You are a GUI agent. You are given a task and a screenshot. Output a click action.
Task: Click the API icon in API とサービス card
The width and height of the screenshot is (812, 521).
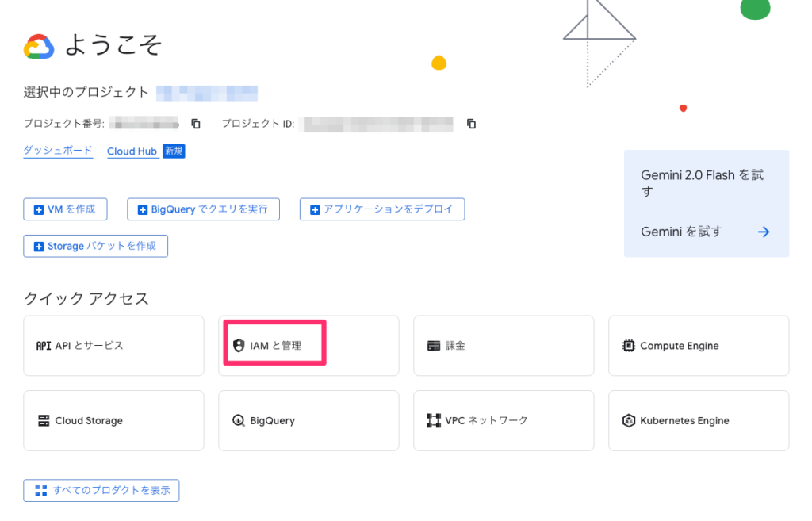44,346
